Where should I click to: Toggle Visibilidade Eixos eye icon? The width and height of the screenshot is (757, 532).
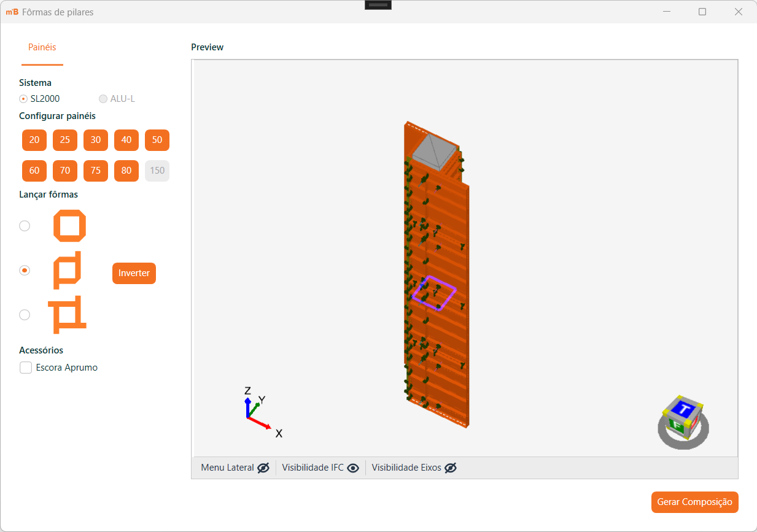(451, 468)
